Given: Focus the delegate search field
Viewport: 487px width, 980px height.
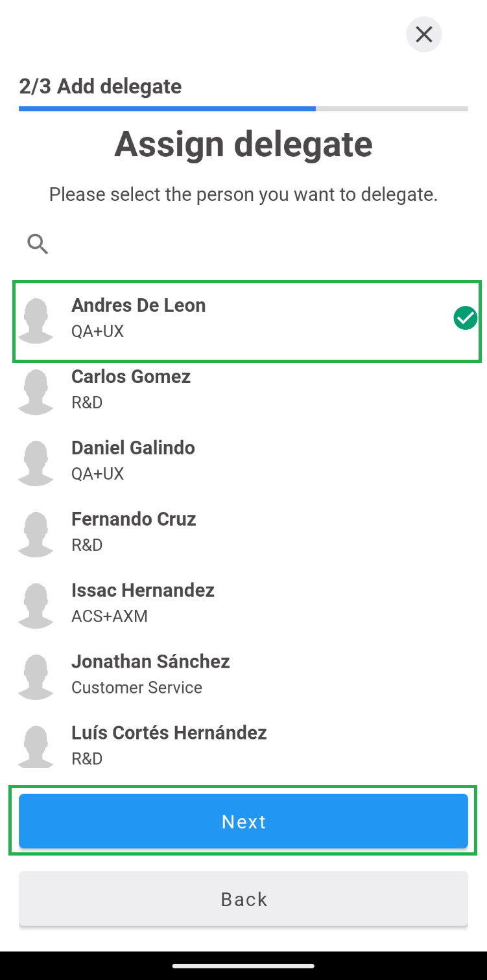Looking at the screenshot, I should (x=253, y=244).
